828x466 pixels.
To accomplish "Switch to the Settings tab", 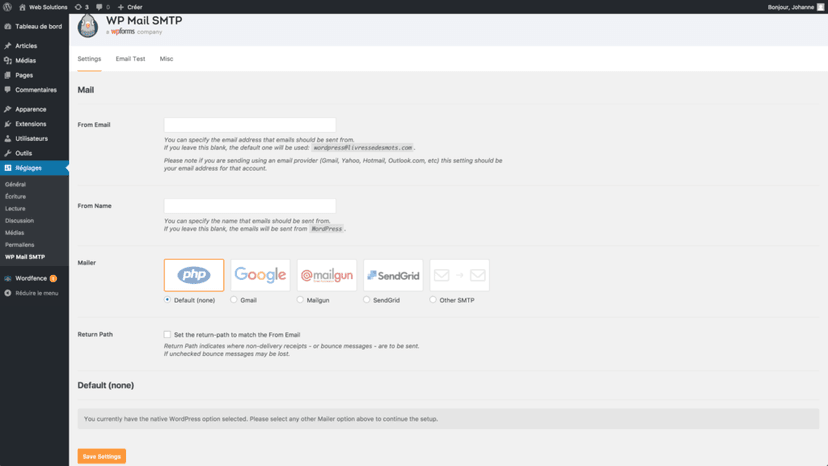I will 89,59.
